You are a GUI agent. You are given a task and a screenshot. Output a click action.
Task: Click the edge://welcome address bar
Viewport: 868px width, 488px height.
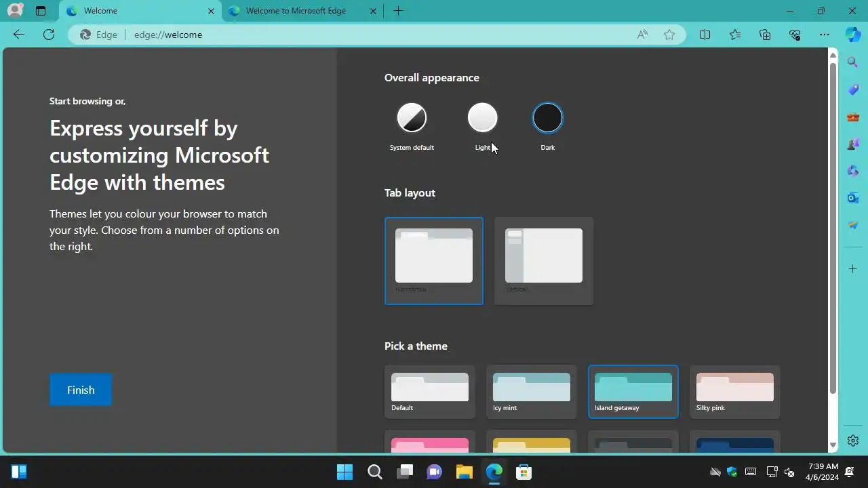pos(376,35)
